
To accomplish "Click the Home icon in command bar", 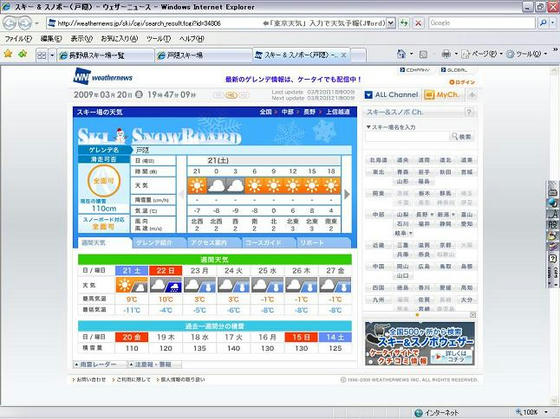I will [401, 54].
